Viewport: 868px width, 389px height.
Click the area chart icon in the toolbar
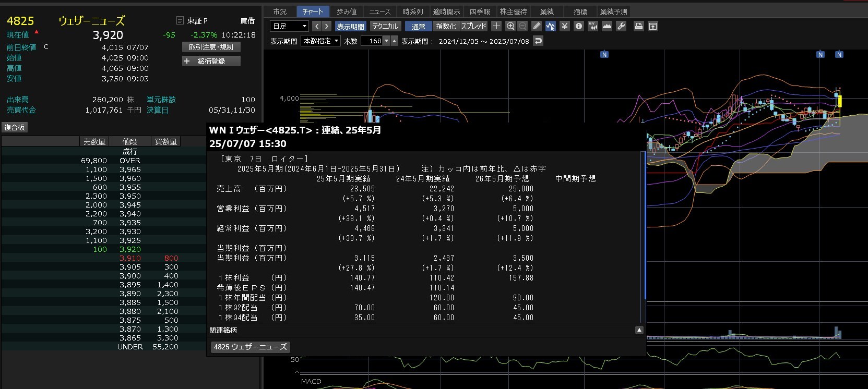pos(607,26)
